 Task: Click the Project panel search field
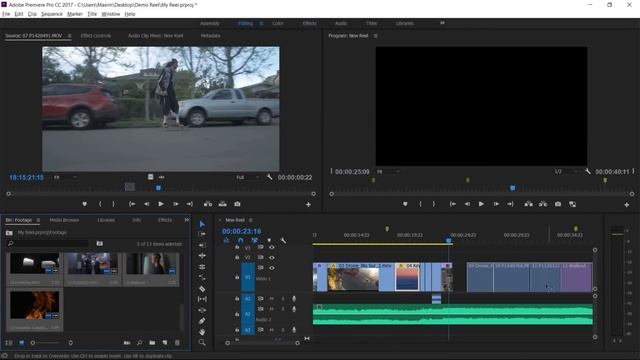click(48, 243)
